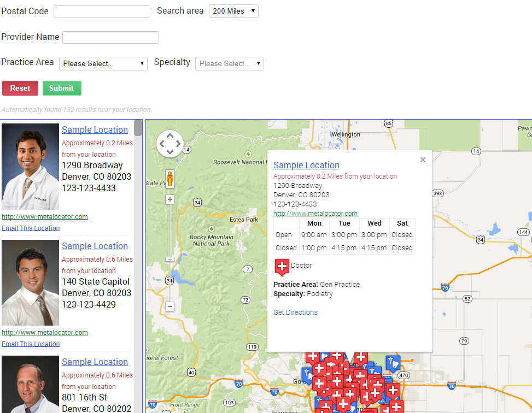Screen dimensions: 532x413
Task: Click the results list scrollbar handle
Action: [x=138, y=128]
